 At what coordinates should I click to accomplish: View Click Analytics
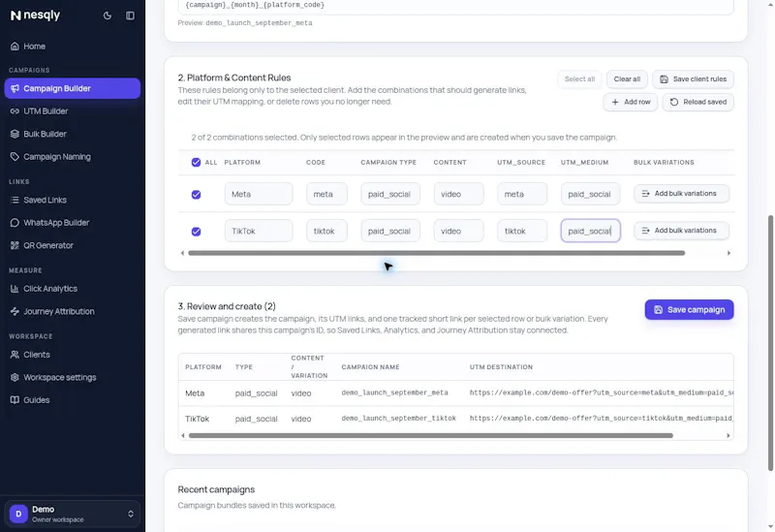click(x=72, y=289)
